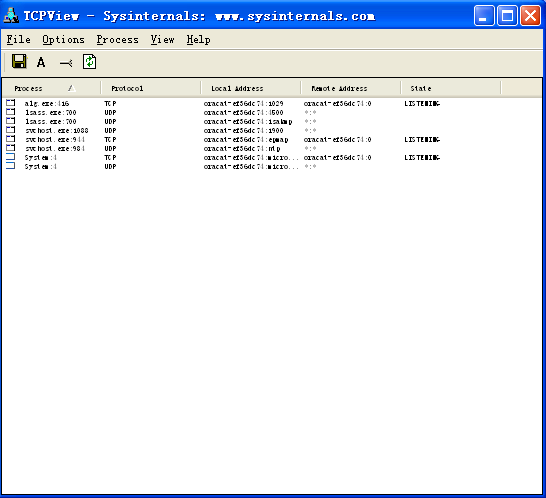Maximize the TCPView window
Screen dimensions: 546x498
pyautogui.click(x=507, y=16)
